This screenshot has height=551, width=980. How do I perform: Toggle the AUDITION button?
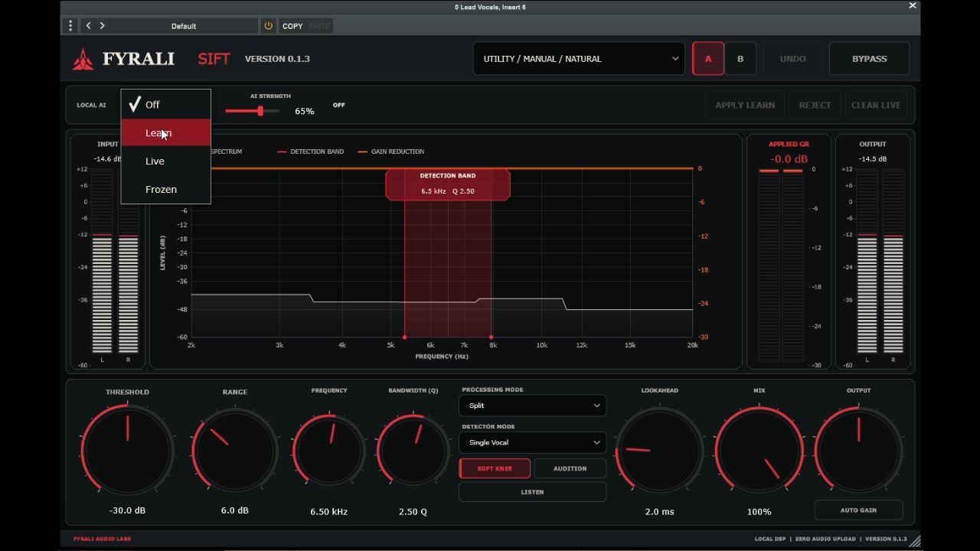[x=570, y=468]
